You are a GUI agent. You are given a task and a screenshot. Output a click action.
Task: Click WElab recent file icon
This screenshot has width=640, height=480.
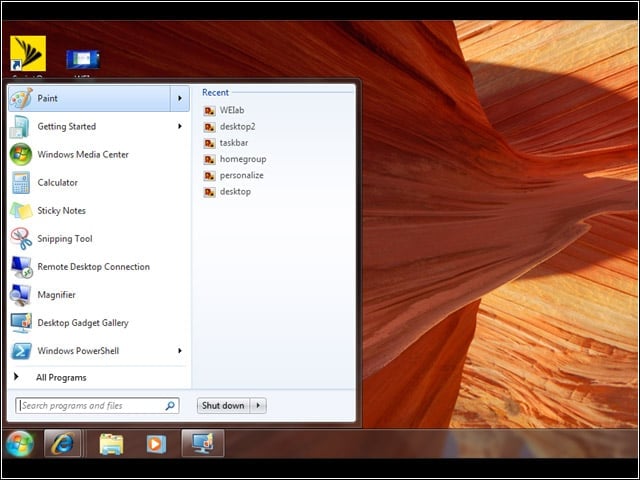tap(209, 111)
